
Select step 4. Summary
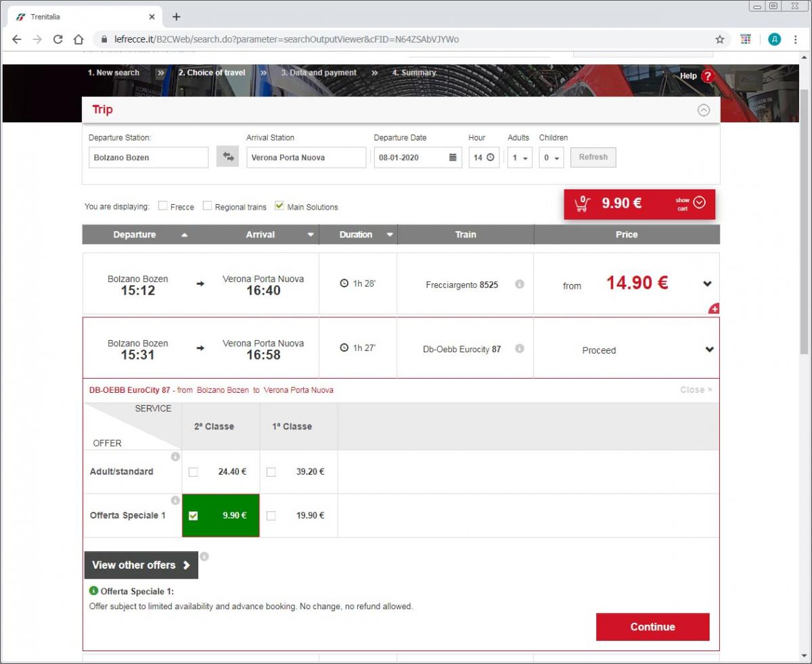(414, 73)
